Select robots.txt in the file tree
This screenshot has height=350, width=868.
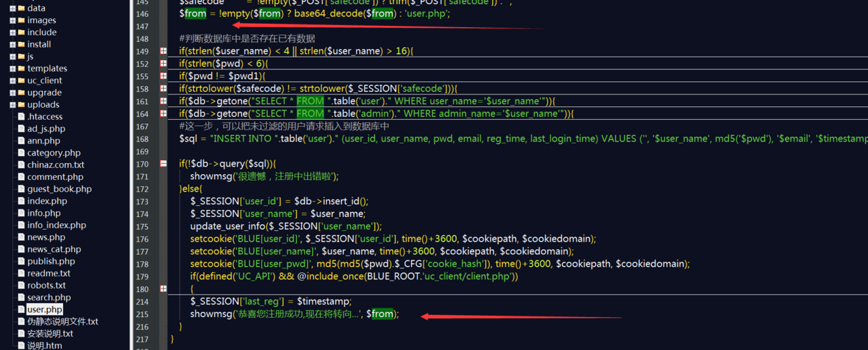click(x=46, y=286)
